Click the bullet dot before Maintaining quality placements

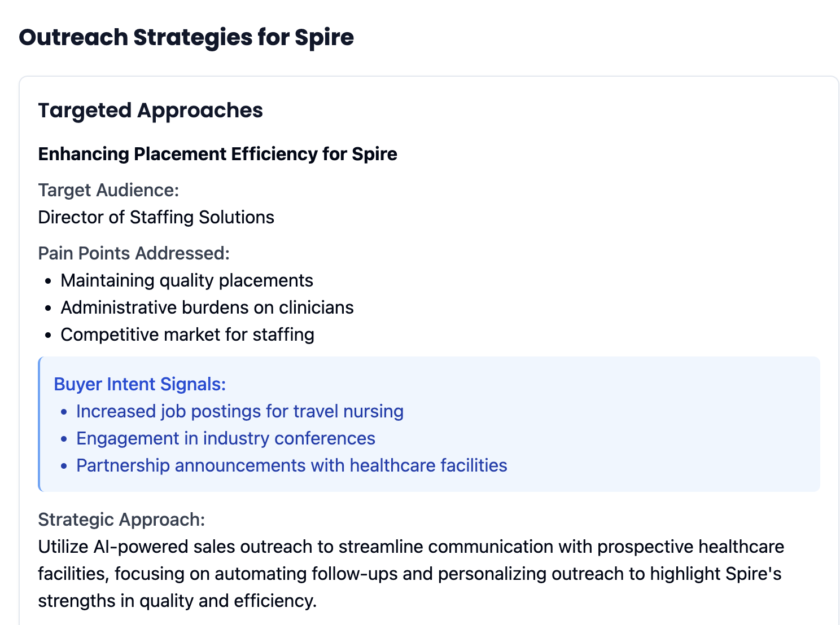(49, 281)
